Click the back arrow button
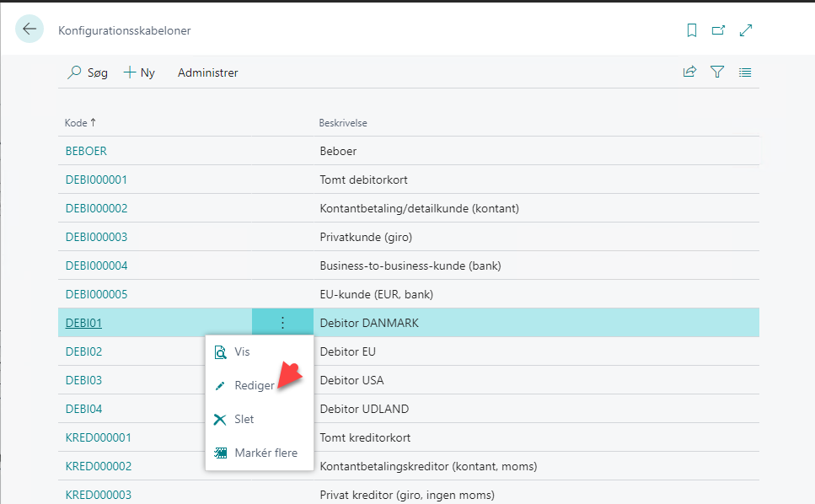 pyautogui.click(x=29, y=29)
